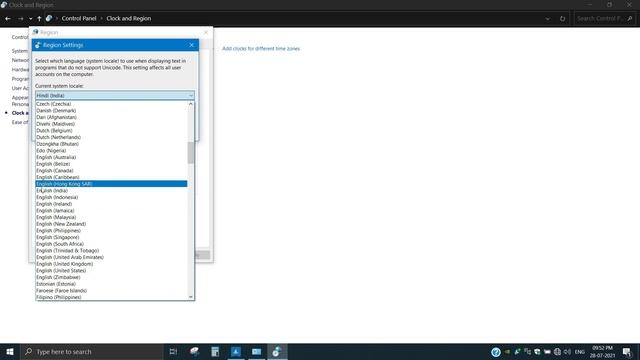Click Clock and Region in the breadcrumb
The width and height of the screenshot is (640, 360).
(129, 18)
